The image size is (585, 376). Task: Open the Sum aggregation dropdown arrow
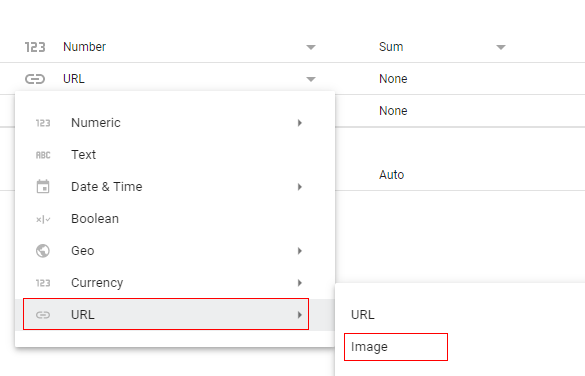[501, 47]
